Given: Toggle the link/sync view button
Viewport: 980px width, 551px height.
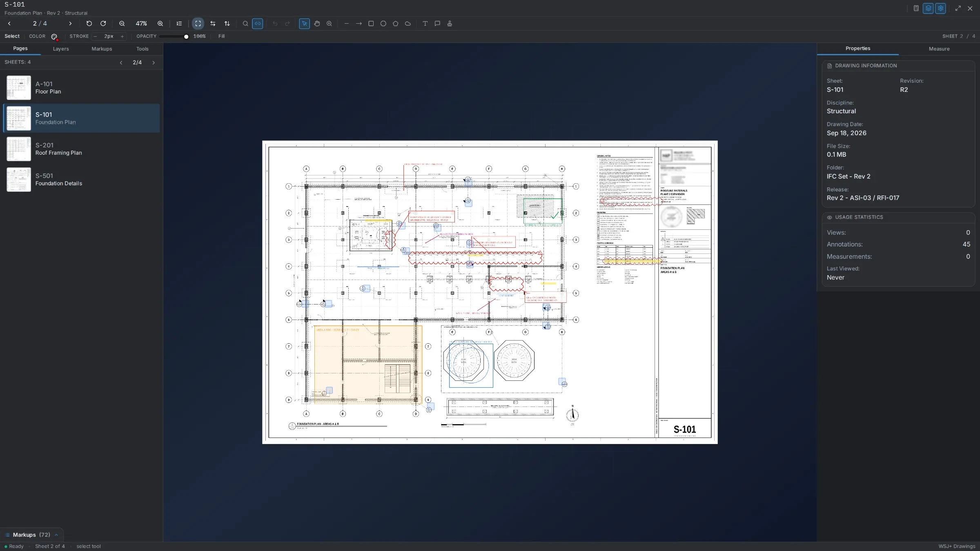Looking at the screenshot, I should (x=258, y=24).
